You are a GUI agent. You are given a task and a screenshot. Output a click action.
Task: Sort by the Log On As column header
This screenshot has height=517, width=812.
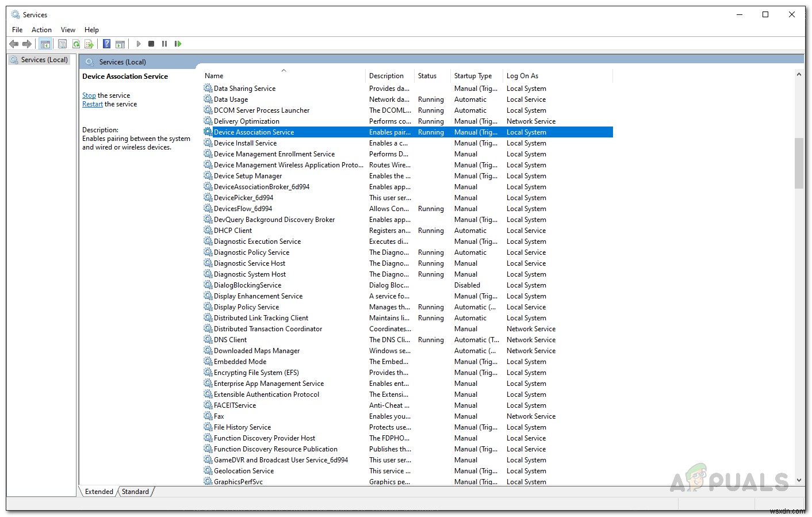(x=558, y=76)
